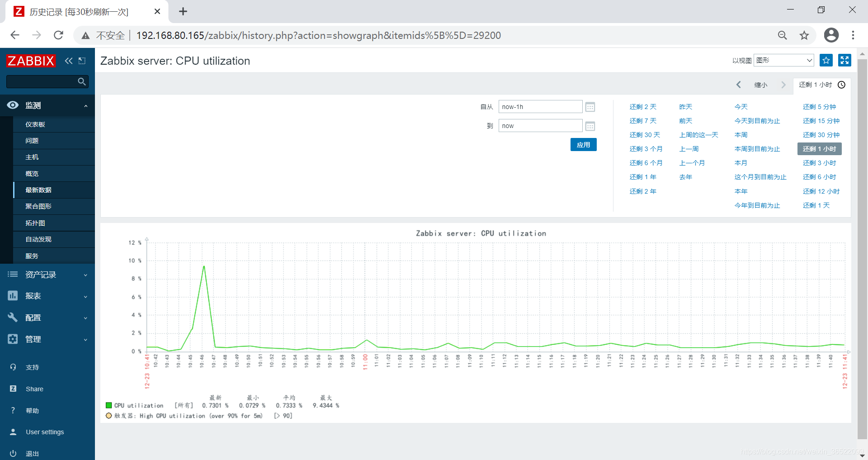Image resolution: width=868 pixels, height=460 pixels.
Task: Open 主机 hosts menu item
Action: (x=54, y=157)
